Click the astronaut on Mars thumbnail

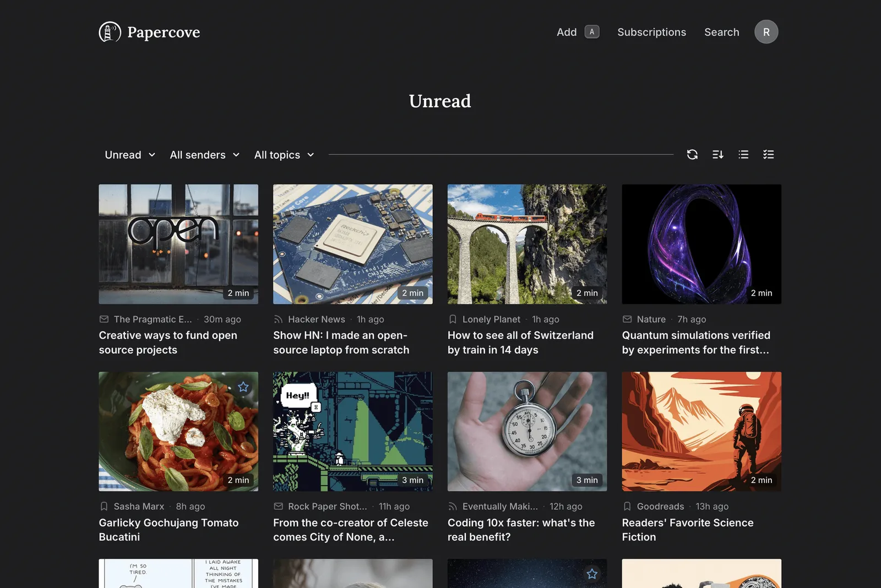tap(701, 431)
